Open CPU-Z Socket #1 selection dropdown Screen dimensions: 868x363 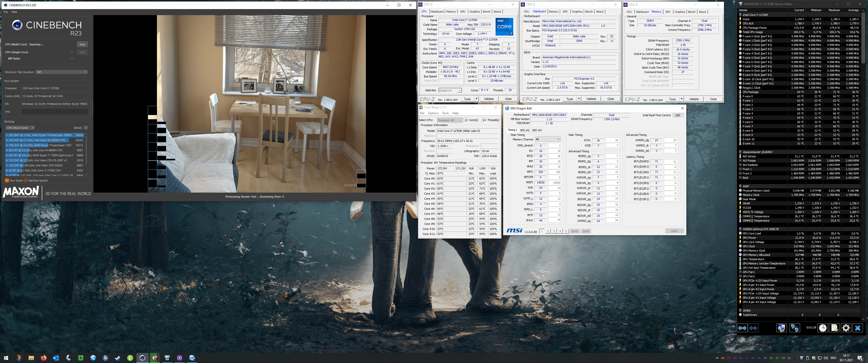pos(450,90)
